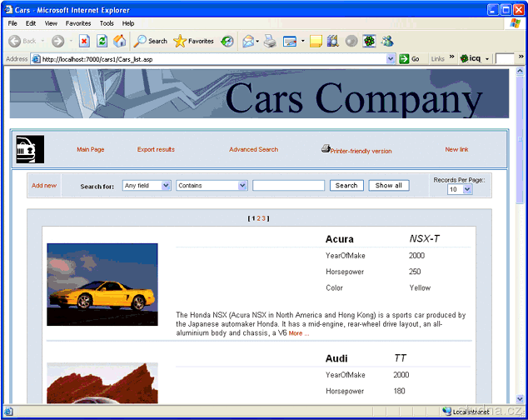Expand the 'Any field' dropdown

coord(147,186)
